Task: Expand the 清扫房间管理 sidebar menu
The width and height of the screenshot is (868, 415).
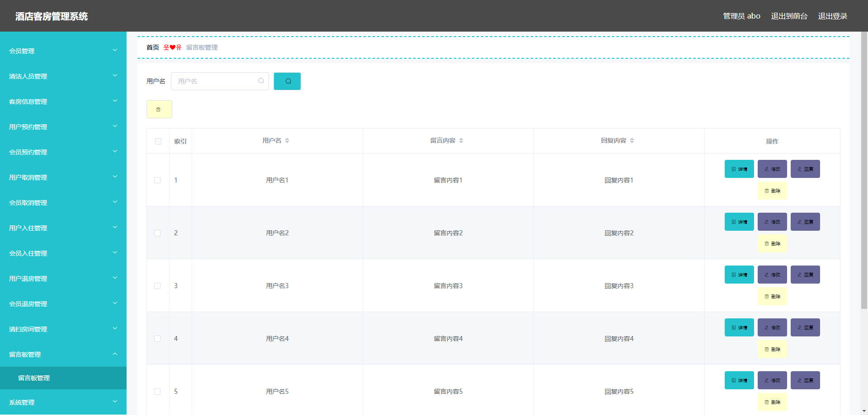Action: click(63, 329)
